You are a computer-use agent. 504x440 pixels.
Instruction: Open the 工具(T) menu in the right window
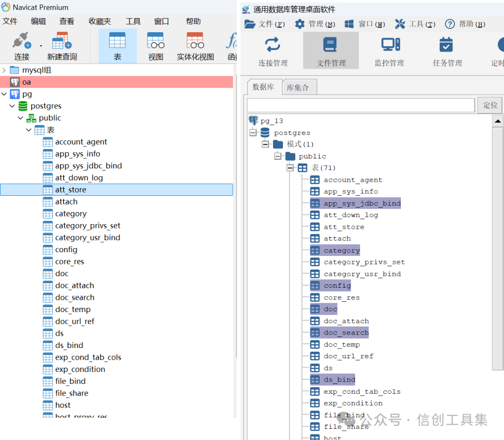[x=415, y=24]
